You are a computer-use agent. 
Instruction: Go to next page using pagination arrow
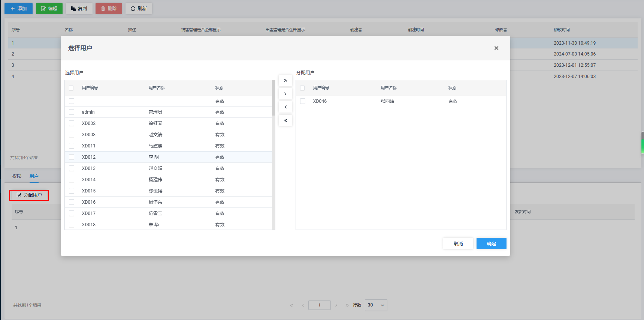click(x=336, y=305)
